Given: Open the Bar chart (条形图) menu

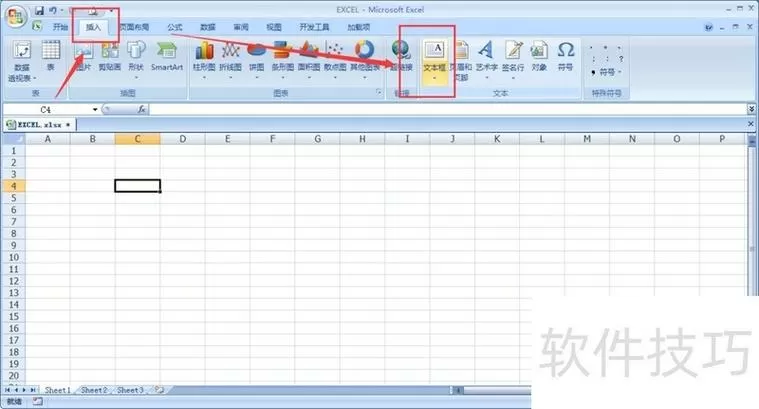Looking at the screenshot, I should [283, 61].
